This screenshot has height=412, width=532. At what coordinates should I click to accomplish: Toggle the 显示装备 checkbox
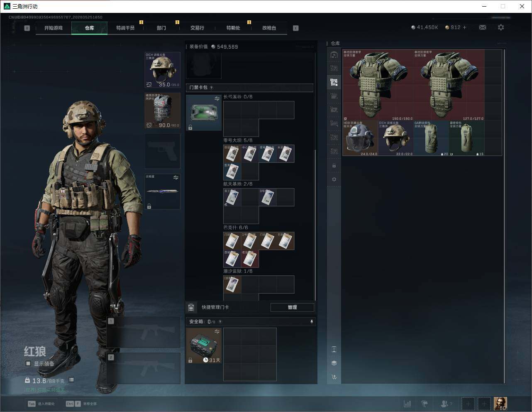pos(28,363)
